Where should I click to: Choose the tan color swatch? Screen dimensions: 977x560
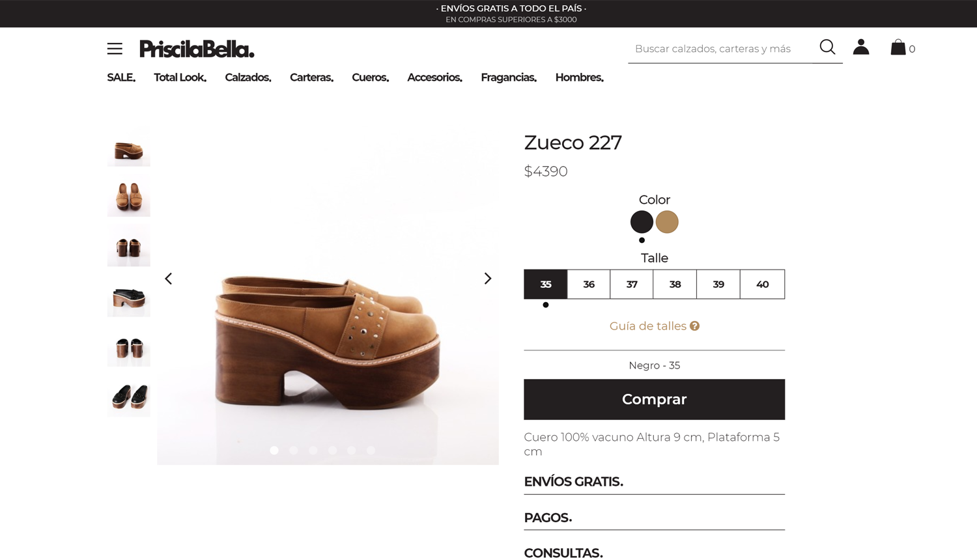pyautogui.click(x=667, y=222)
